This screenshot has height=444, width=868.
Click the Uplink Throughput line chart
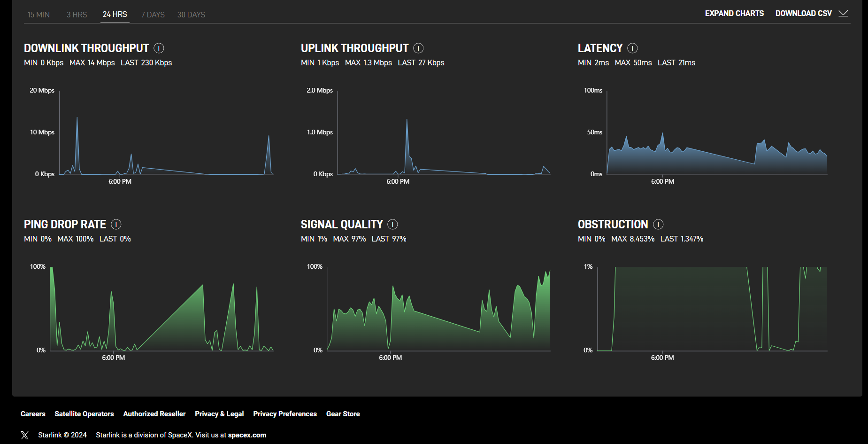point(444,133)
